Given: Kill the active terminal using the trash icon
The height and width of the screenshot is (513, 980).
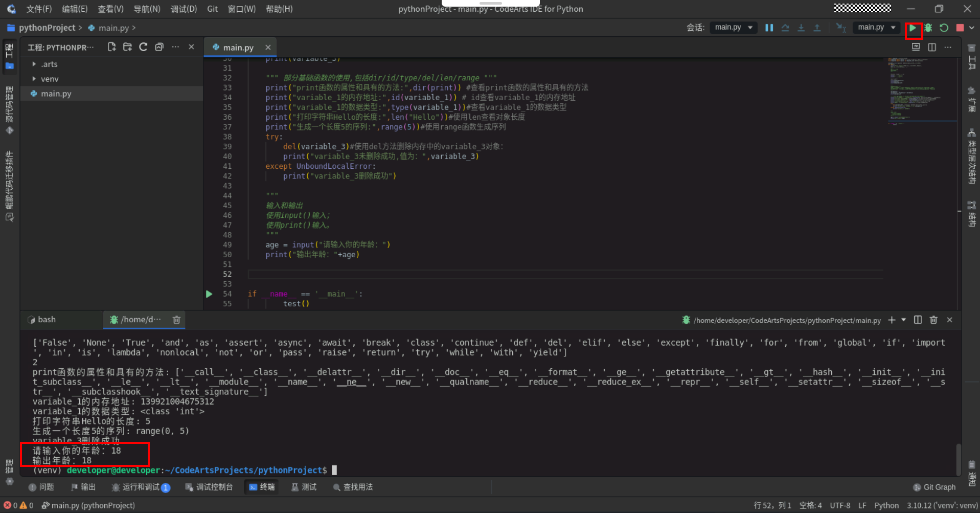Looking at the screenshot, I should 933,320.
